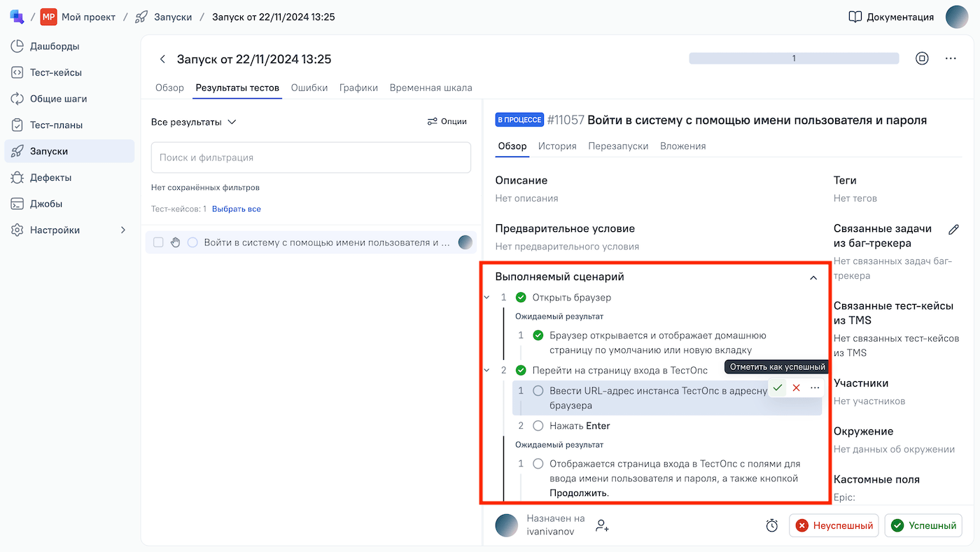Click the back arrow next to launch title

pos(162,60)
